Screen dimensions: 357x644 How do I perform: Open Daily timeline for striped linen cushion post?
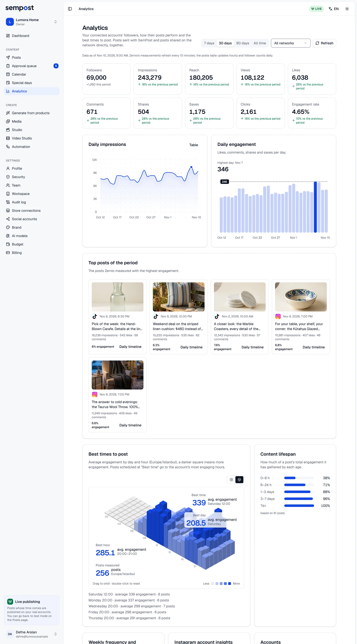(x=191, y=347)
